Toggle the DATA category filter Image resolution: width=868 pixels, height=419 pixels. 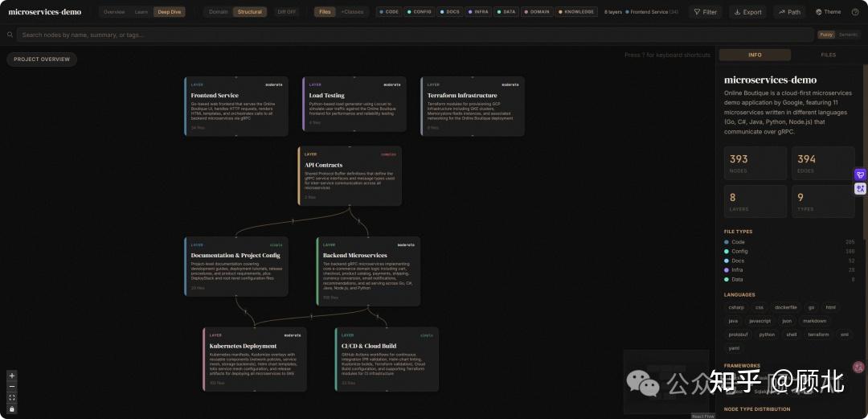(506, 11)
